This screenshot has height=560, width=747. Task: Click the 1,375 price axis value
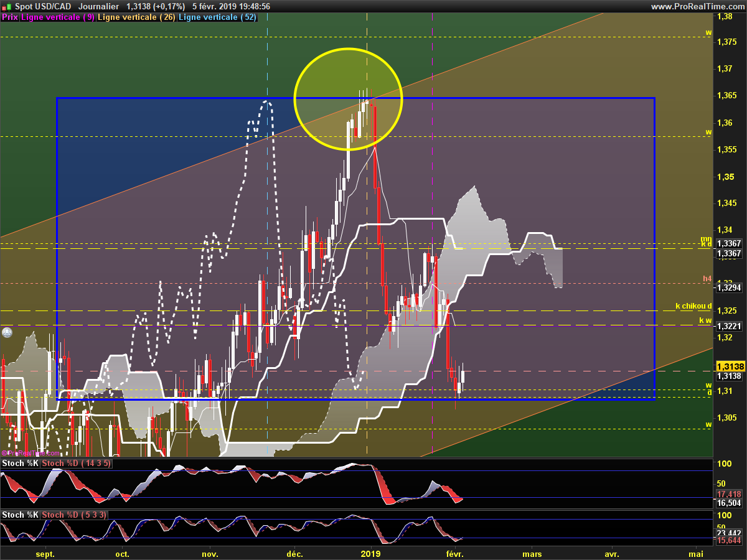(726, 42)
